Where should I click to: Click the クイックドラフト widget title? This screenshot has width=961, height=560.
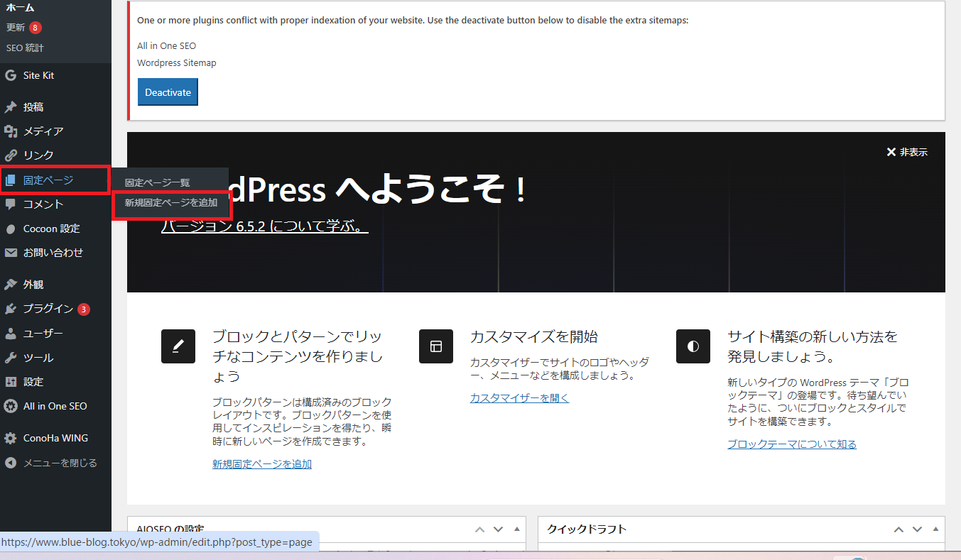(587, 529)
